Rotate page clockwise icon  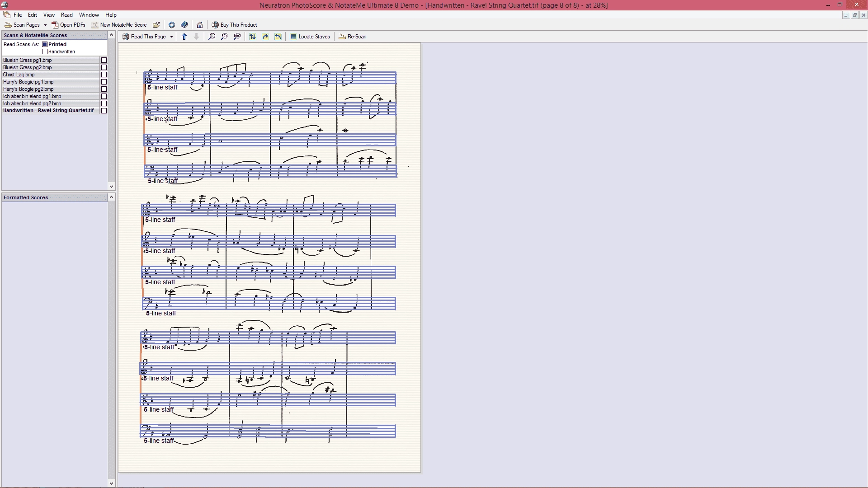pos(265,37)
